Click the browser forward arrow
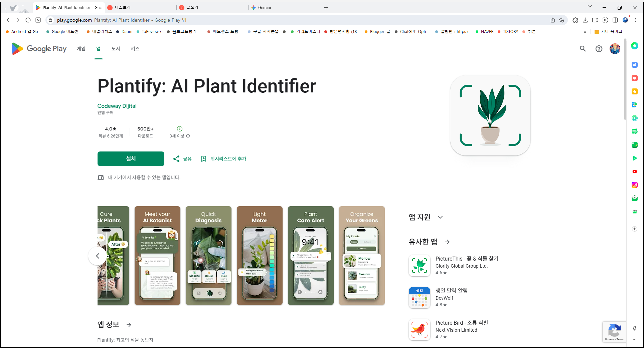The width and height of the screenshot is (644, 348). pos(18,20)
